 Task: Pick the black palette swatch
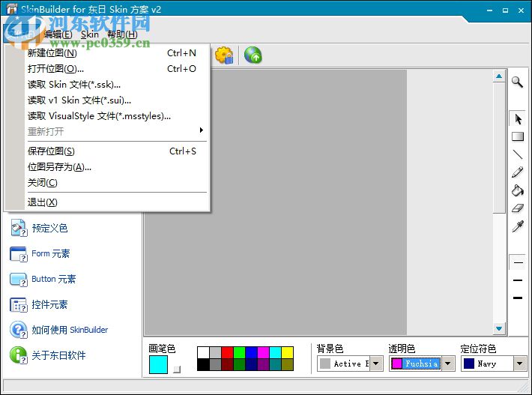[203, 364]
